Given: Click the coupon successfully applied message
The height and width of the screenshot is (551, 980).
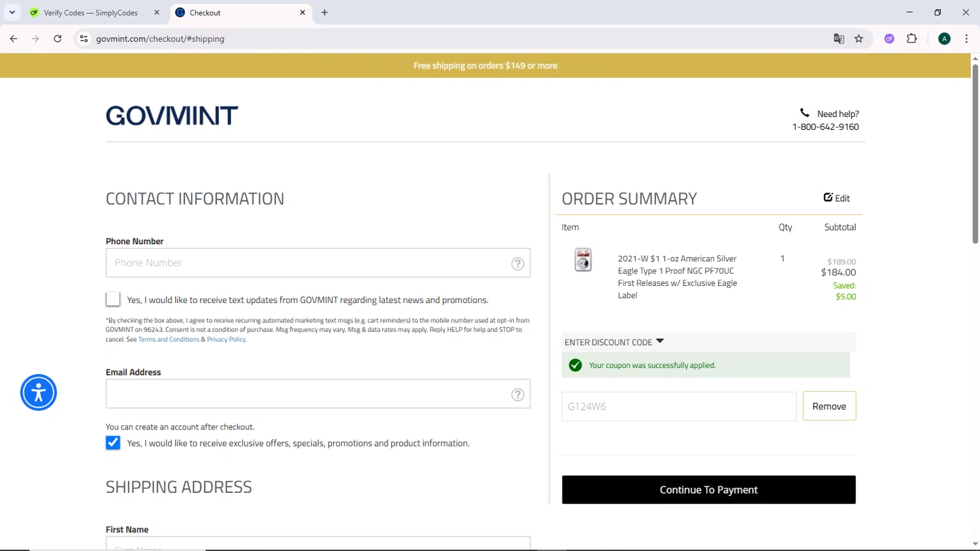Looking at the screenshot, I should (x=652, y=365).
